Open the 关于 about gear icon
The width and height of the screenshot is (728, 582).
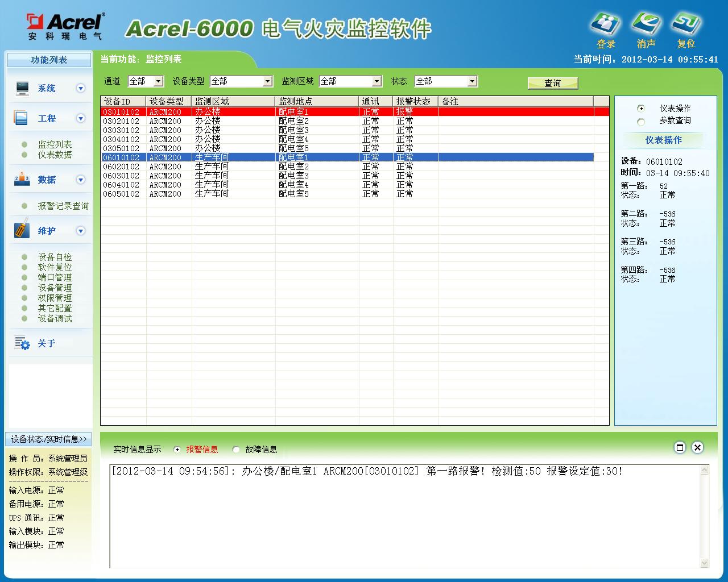click(x=22, y=343)
